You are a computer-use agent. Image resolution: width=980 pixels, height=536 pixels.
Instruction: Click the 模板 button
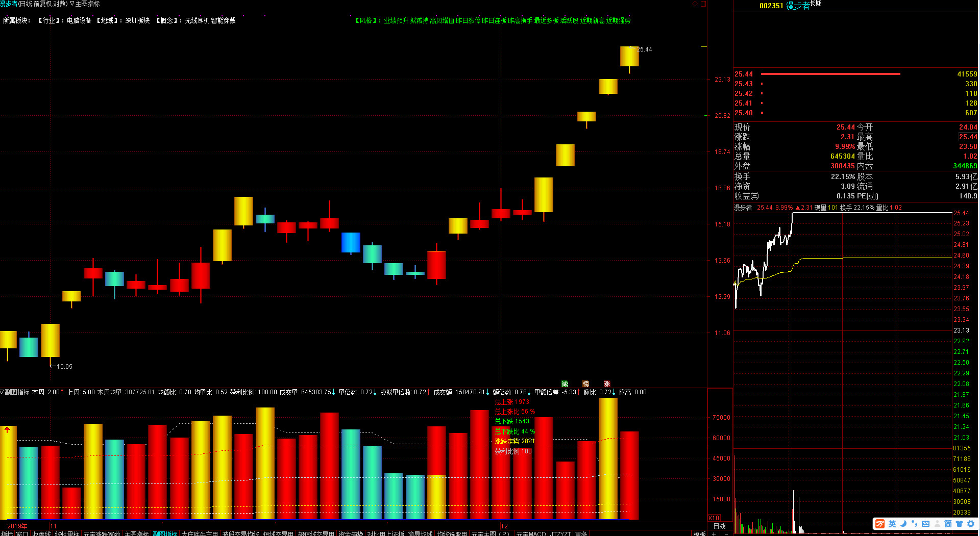click(699, 533)
